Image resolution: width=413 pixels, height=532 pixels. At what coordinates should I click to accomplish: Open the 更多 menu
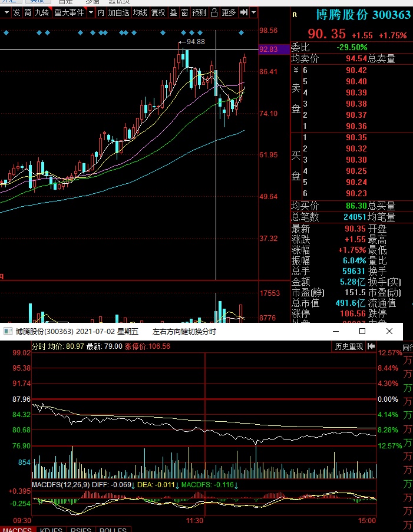(x=229, y=12)
